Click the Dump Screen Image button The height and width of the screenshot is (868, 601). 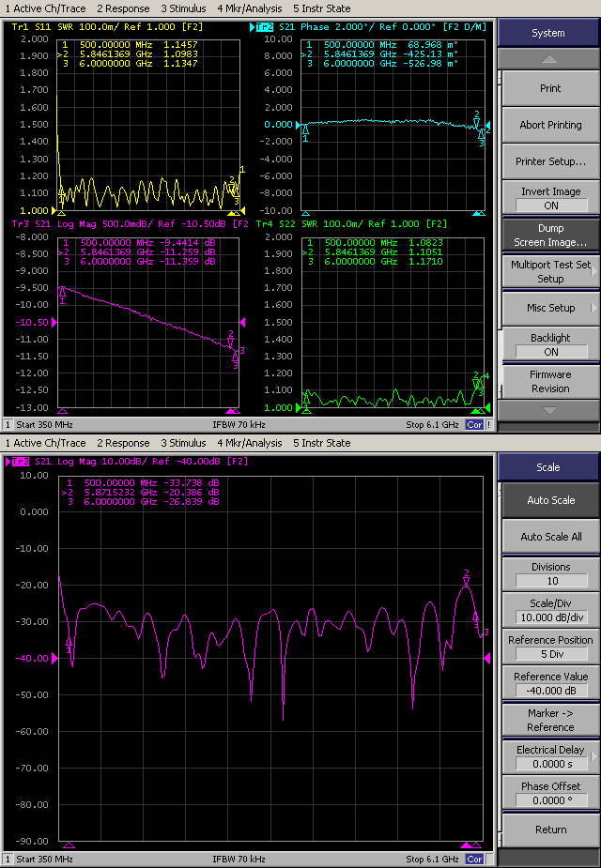coord(550,235)
